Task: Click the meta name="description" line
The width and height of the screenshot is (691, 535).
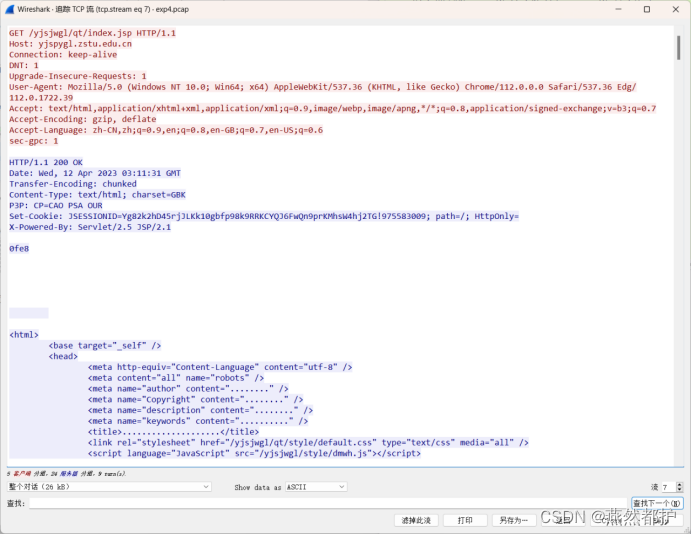Action: tap(201, 410)
